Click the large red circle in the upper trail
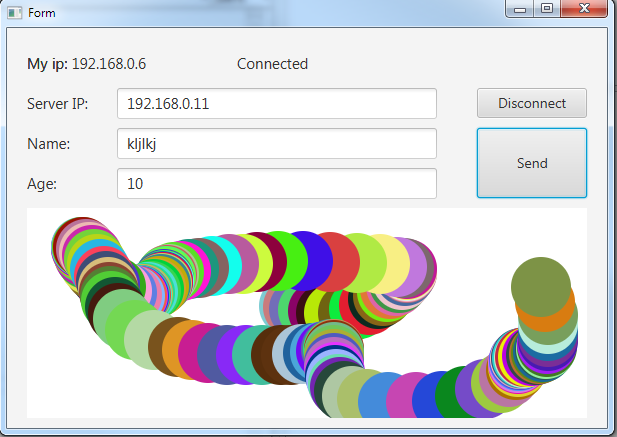 pyautogui.click(x=340, y=262)
